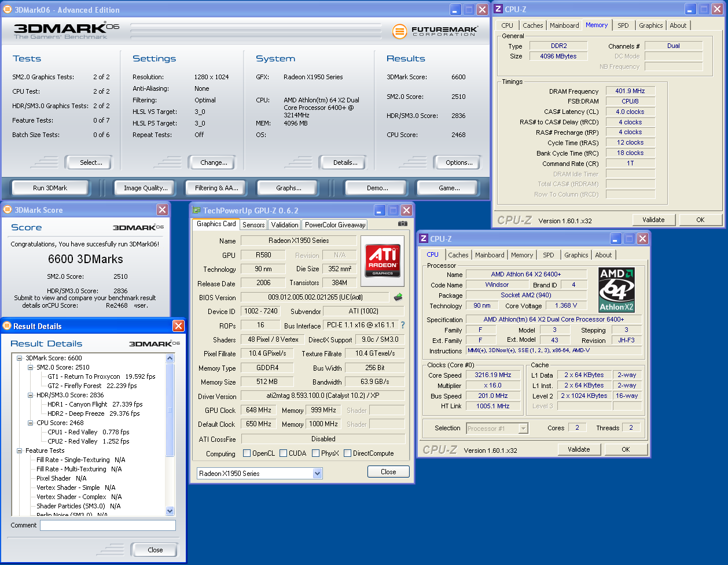Click the Bus Interface question mark icon

tap(403, 325)
